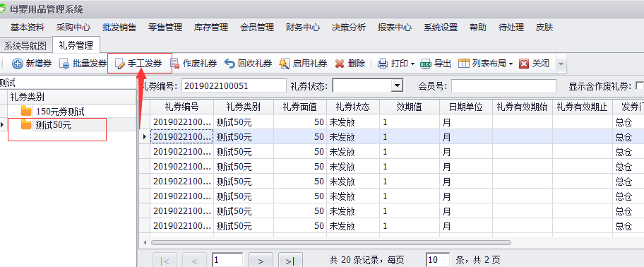This screenshot has height=267, width=644.
Task: Toggle the 显示含作废礼券 checkbox
Action: click(x=639, y=86)
